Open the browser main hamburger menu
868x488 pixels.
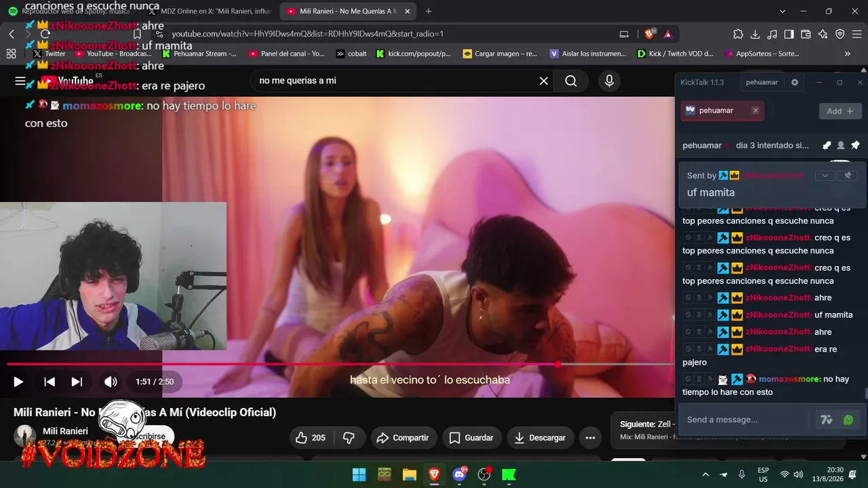tap(857, 34)
